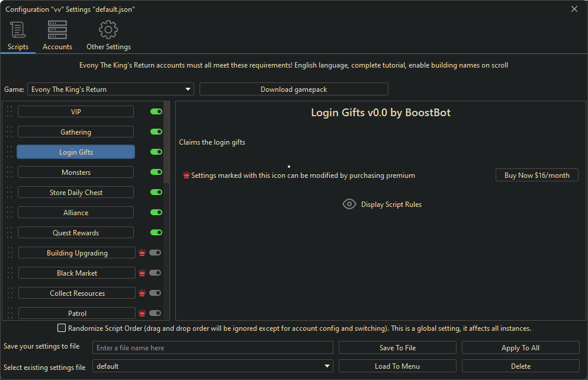Enable Randomize Script Order checkbox
588x380 pixels.
pos(62,328)
